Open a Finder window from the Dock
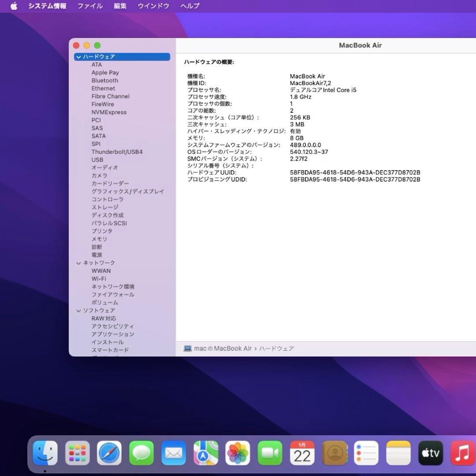The height and width of the screenshot is (476, 476). pyautogui.click(x=45, y=452)
